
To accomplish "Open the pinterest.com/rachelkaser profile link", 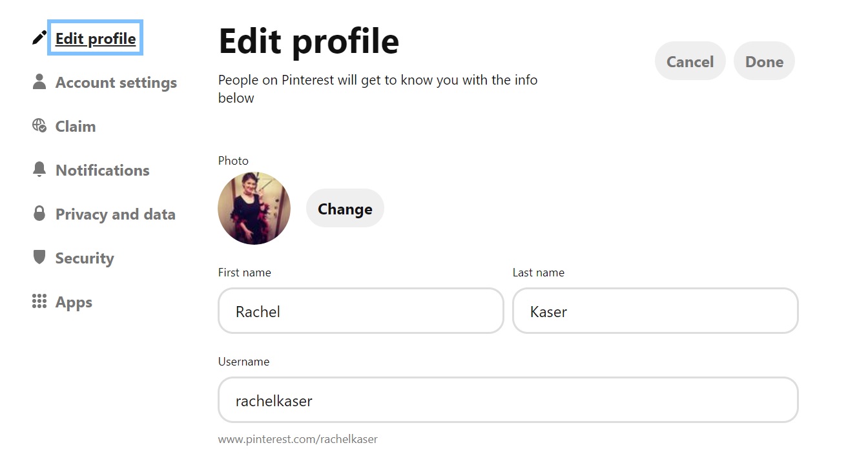I will [298, 439].
